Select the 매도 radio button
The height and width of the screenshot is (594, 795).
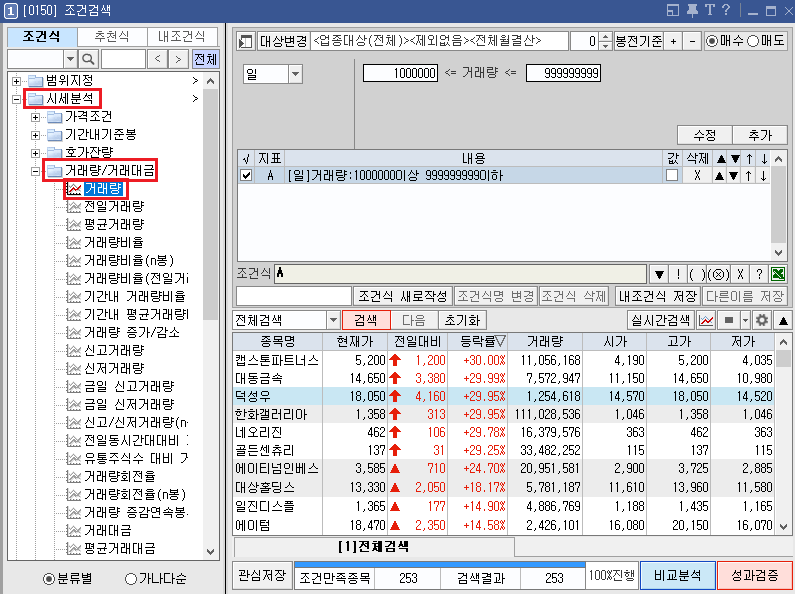point(753,41)
